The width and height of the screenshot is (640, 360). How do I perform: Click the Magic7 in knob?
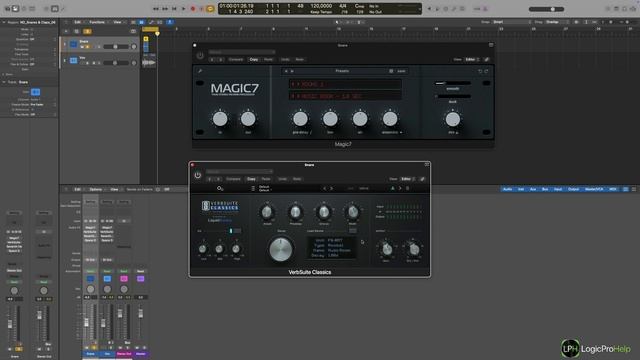(220, 119)
